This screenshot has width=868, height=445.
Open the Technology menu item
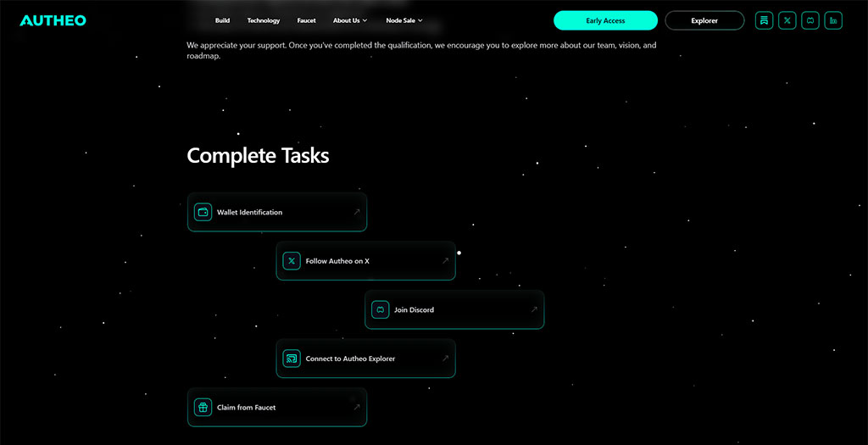pyautogui.click(x=264, y=20)
